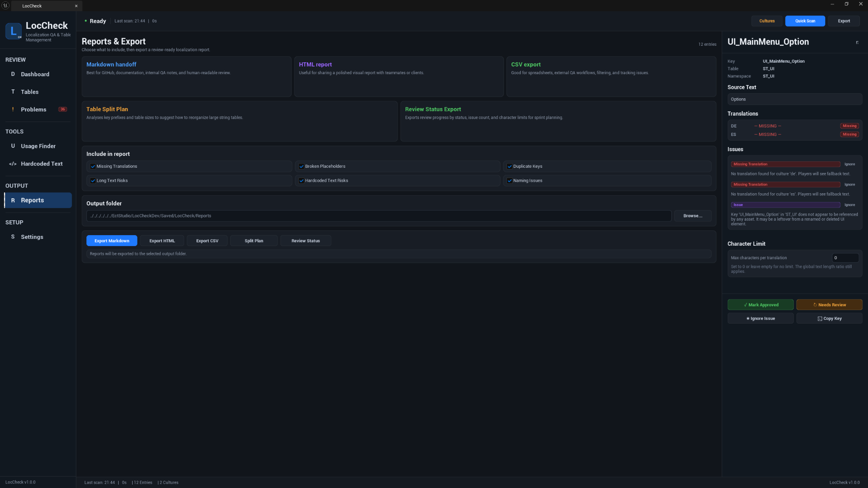Toggle Duplicate Keys checkbox
Screen dimensions: 868x488
tap(509, 166)
